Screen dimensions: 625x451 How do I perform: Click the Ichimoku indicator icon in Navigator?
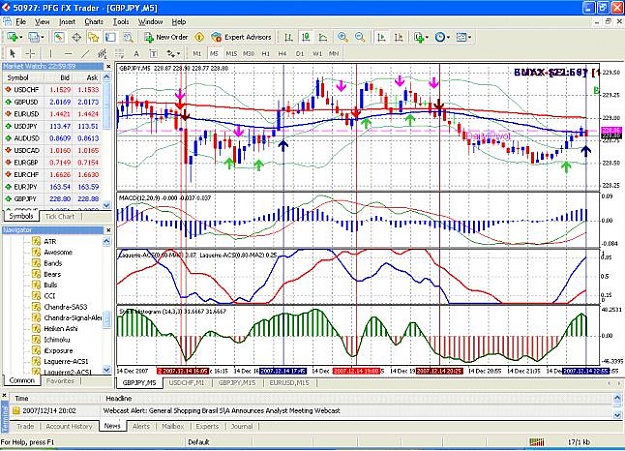[36, 339]
